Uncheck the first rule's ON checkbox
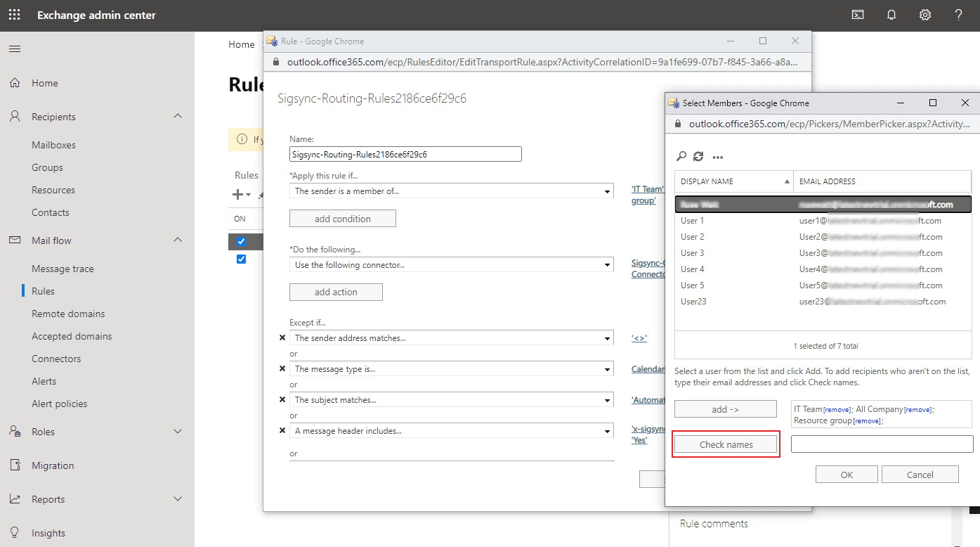Viewport: 980px width, 547px height. [241, 241]
